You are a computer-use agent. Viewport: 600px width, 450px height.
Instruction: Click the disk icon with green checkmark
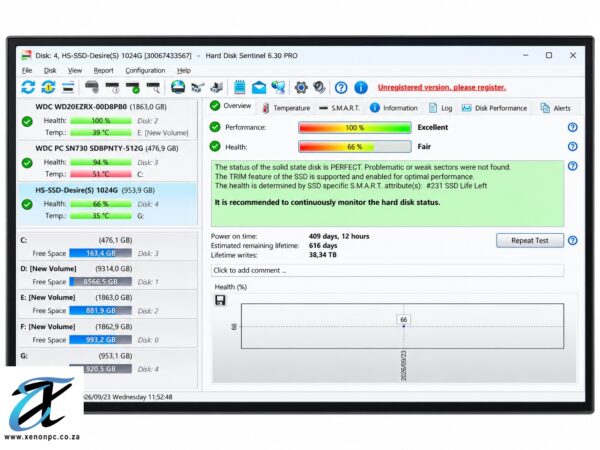[x=133, y=87]
